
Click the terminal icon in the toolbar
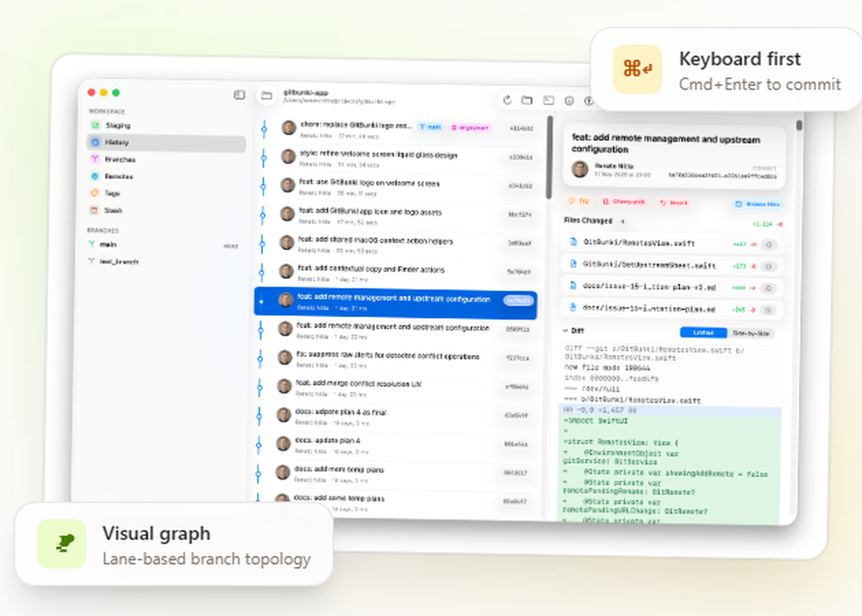[x=548, y=100]
